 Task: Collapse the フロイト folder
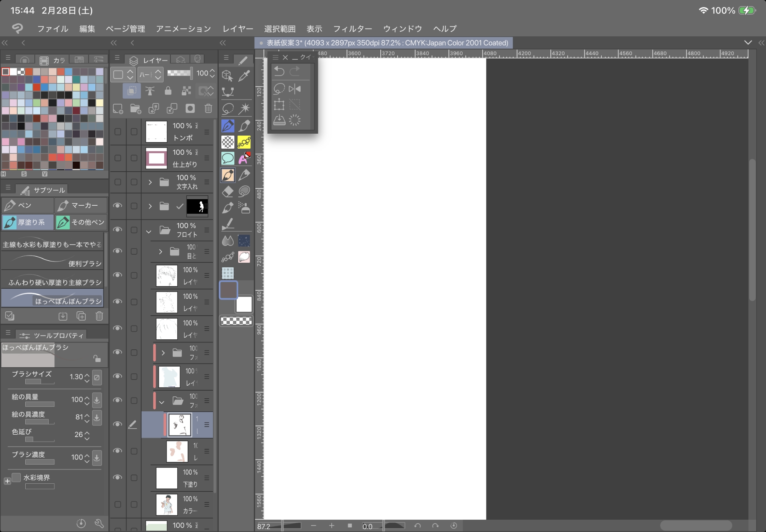(x=149, y=231)
